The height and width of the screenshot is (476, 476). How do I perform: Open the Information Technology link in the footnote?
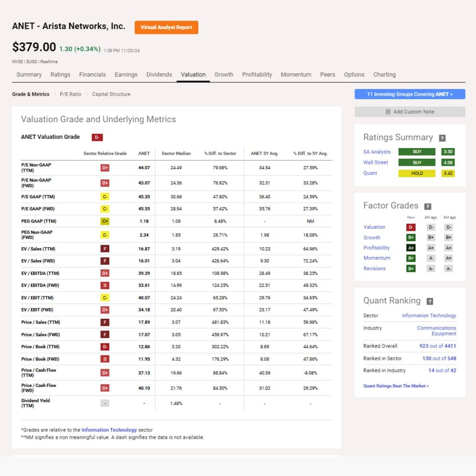[109, 430]
